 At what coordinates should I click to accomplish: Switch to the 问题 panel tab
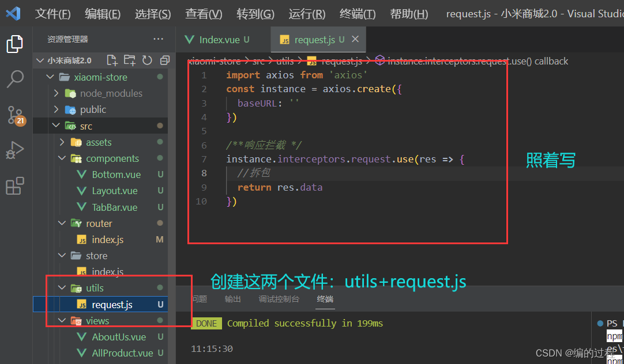pyautogui.click(x=200, y=299)
